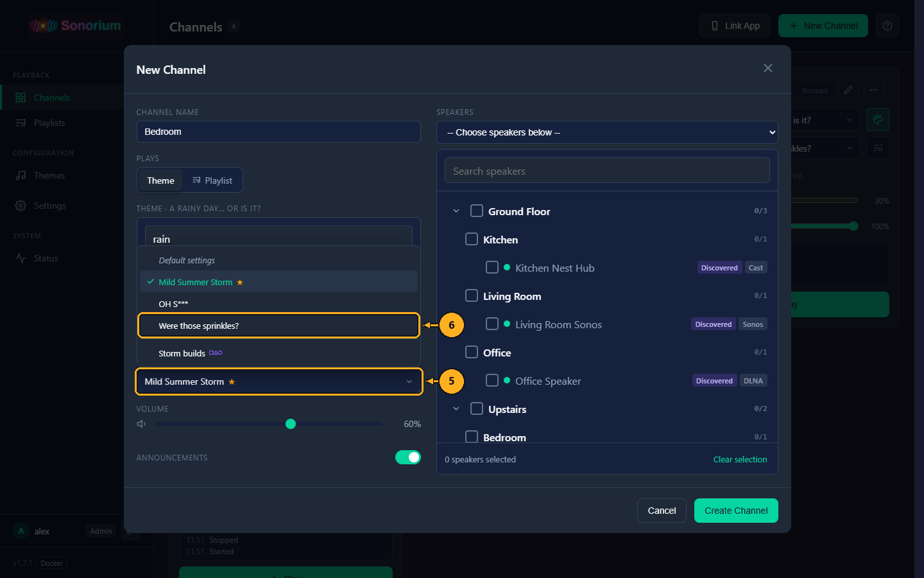
Task: Click the pencil edit icon on channel card
Action: [848, 90]
